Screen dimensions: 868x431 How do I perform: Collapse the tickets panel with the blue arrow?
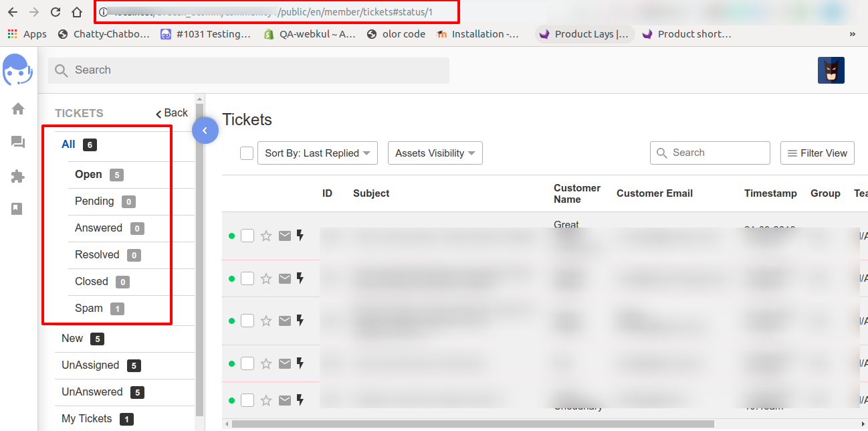(205, 131)
